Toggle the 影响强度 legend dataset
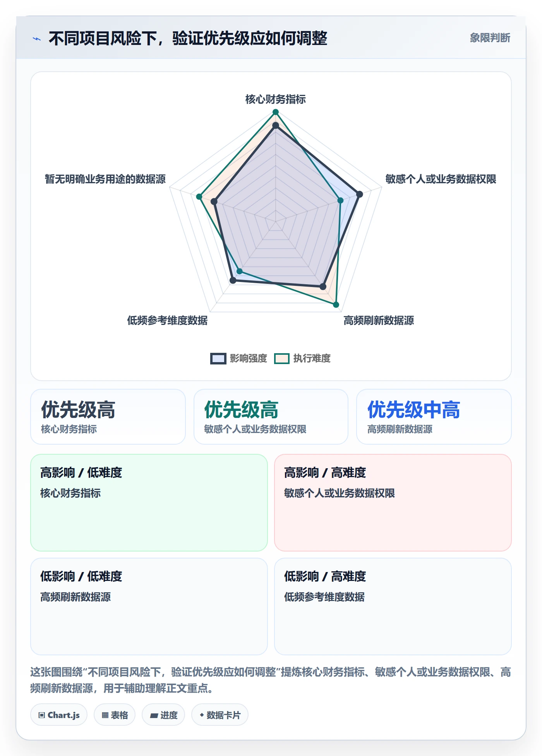The width and height of the screenshot is (542, 756). pos(239,358)
